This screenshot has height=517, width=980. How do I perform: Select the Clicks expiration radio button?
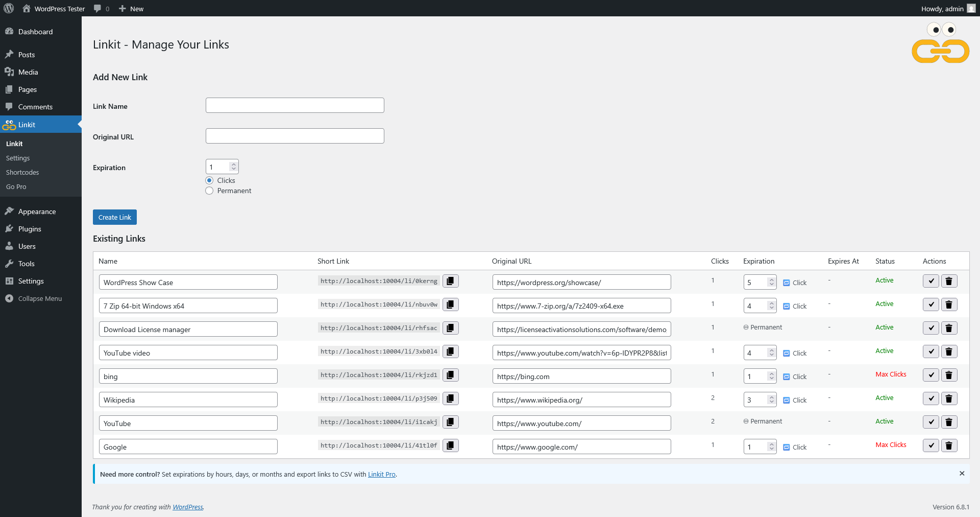(x=209, y=180)
